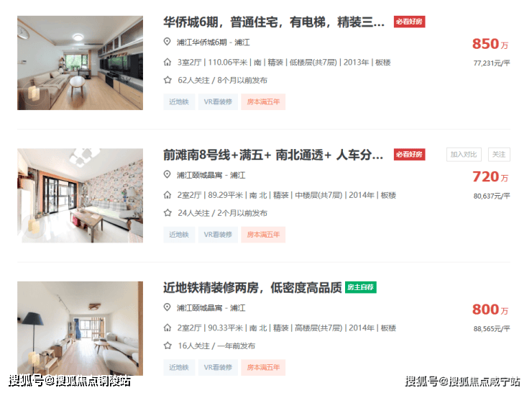Click the green 房主自荐 badge
This screenshot has height=393, width=532.
(361, 287)
